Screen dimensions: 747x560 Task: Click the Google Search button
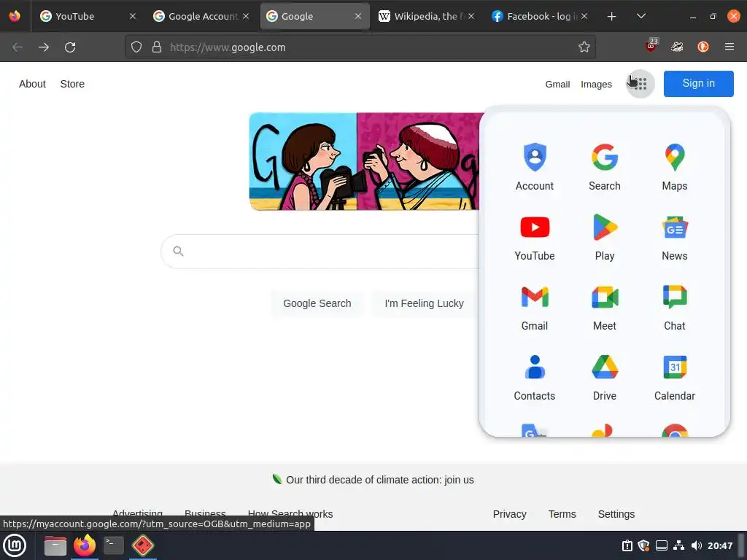317,303
